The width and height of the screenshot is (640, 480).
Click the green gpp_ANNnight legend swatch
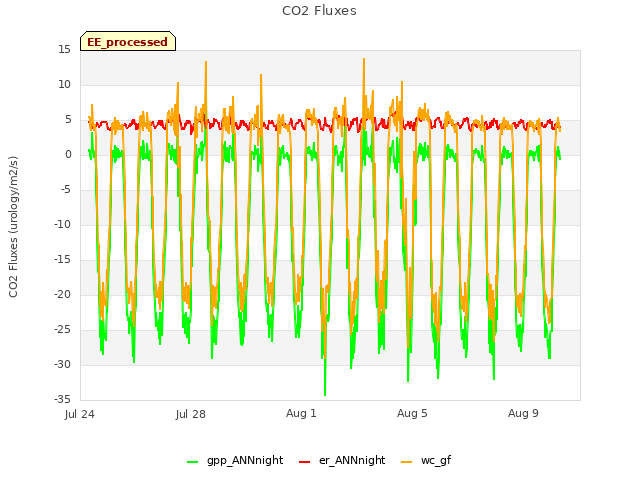click(193, 462)
